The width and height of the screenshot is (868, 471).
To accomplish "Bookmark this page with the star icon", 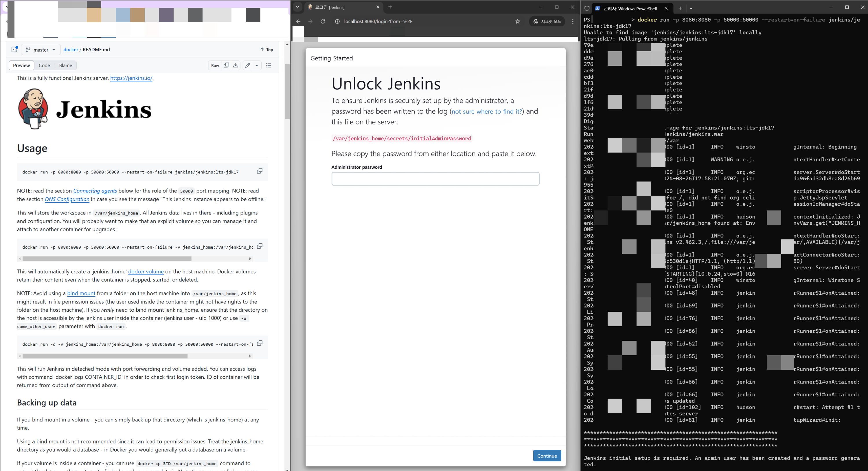I will pos(518,22).
